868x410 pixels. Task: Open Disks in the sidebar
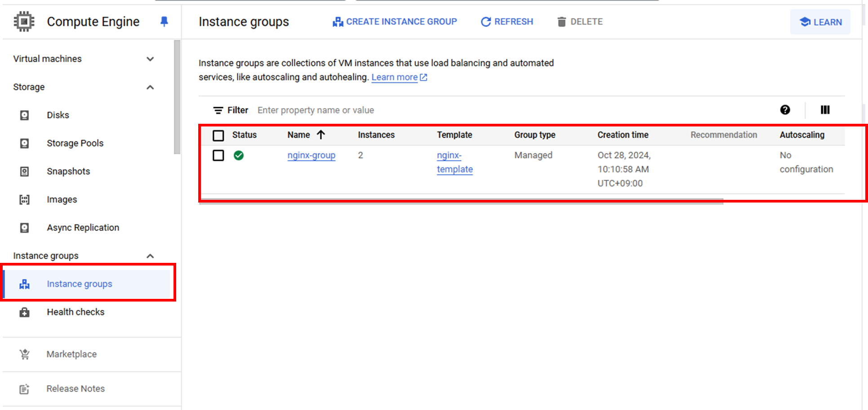[58, 115]
